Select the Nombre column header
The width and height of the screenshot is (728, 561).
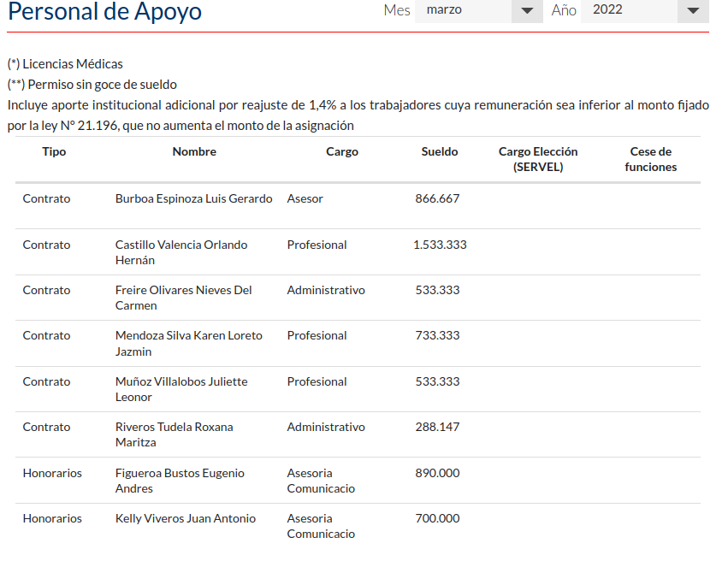tap(194, 151)
